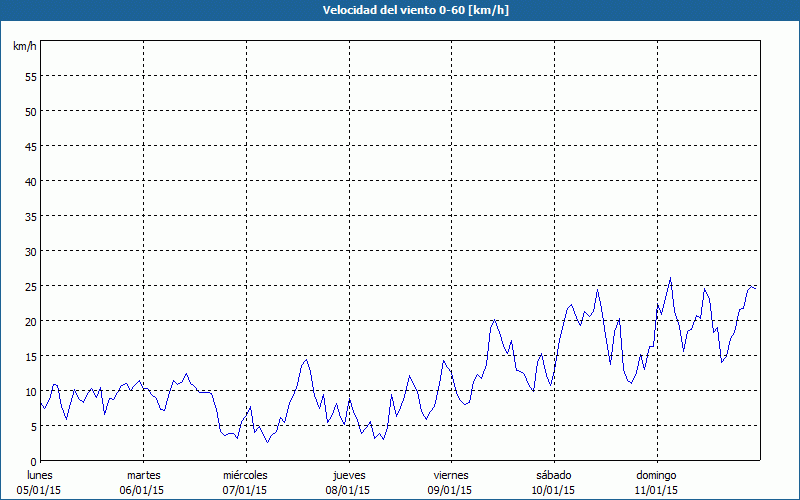Pick the viernes 09/01/15 date label
800x500 pixels.
(450, 482)
